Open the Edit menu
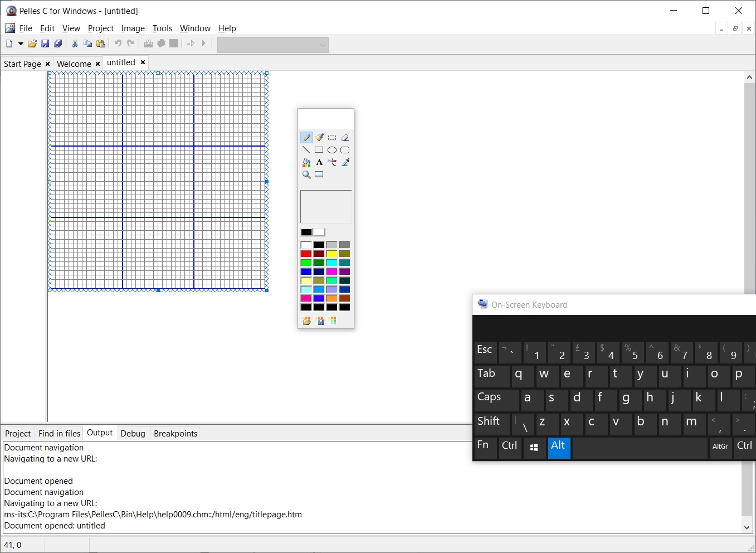The height and width of the screenshot is (553, 756). [x=47, y=28]
